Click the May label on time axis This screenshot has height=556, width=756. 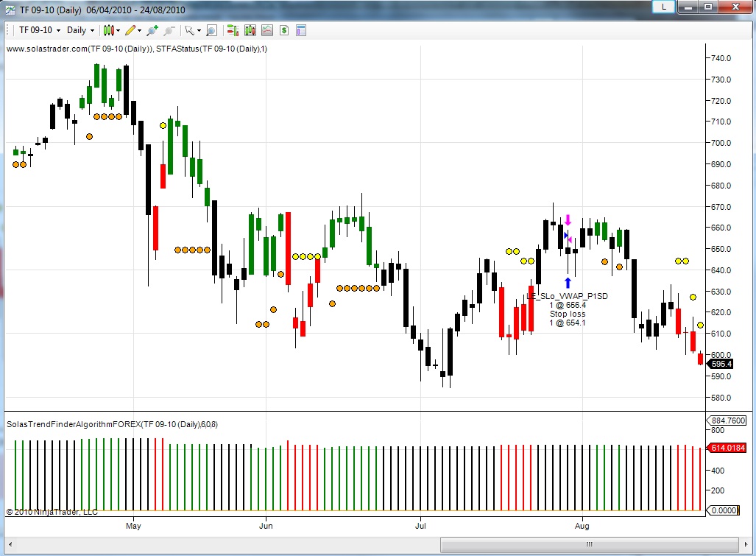coord(133,526)
